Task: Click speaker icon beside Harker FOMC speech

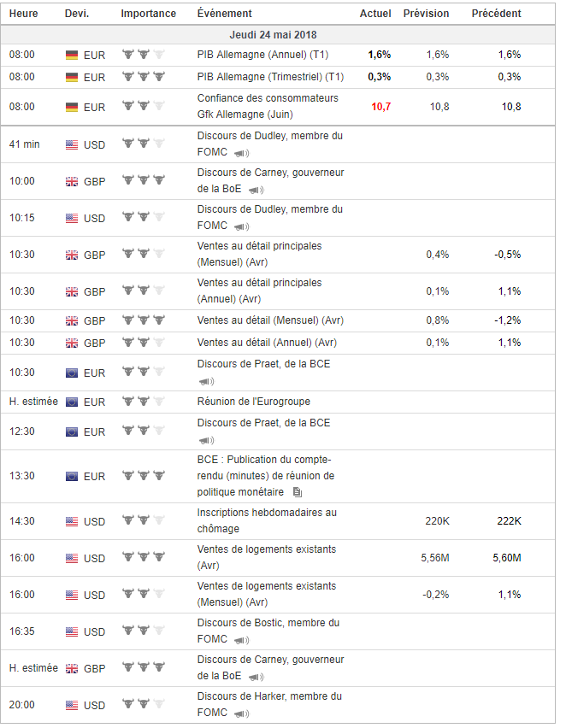Action: click(242, 713)
